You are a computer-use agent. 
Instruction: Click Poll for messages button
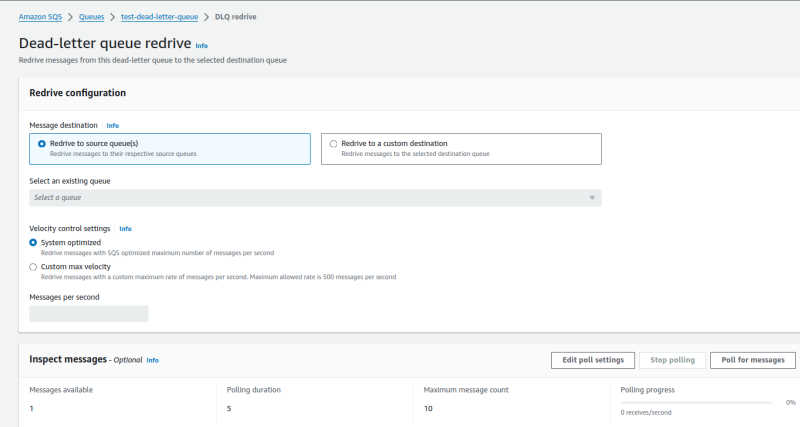coord(752,360)
